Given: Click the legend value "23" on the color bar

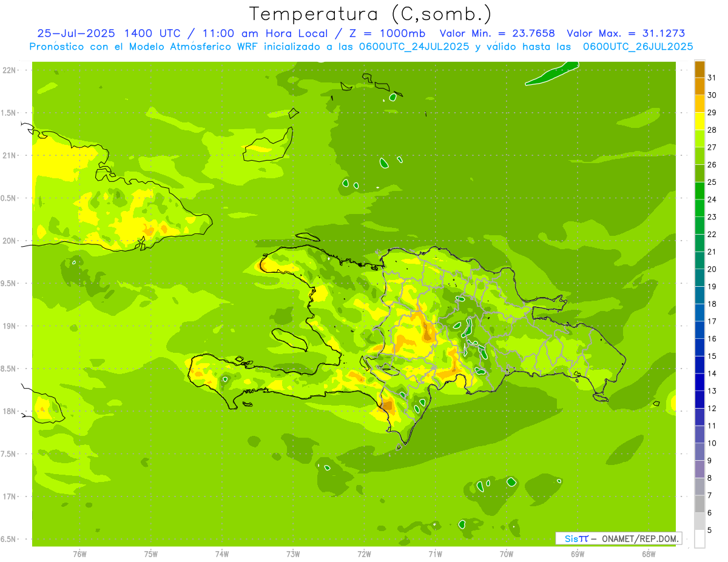Looking at the screenshot, I should [x=712, y=217].
